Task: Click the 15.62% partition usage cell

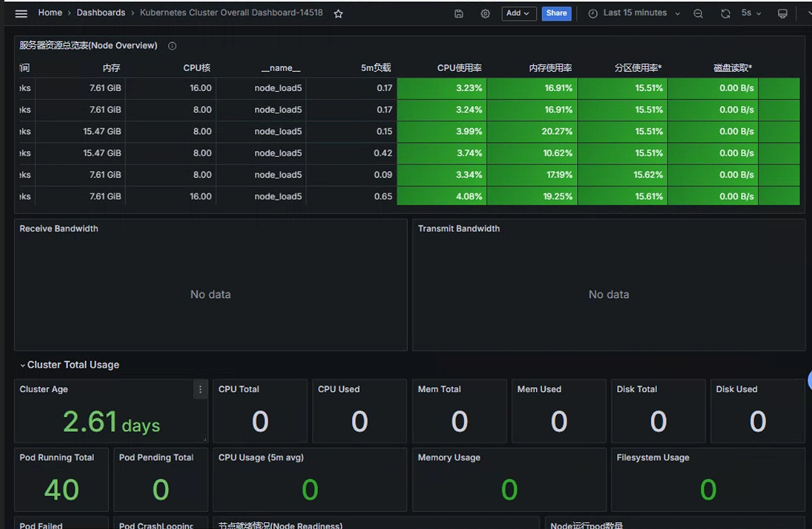Action: (x=623, y=174)
